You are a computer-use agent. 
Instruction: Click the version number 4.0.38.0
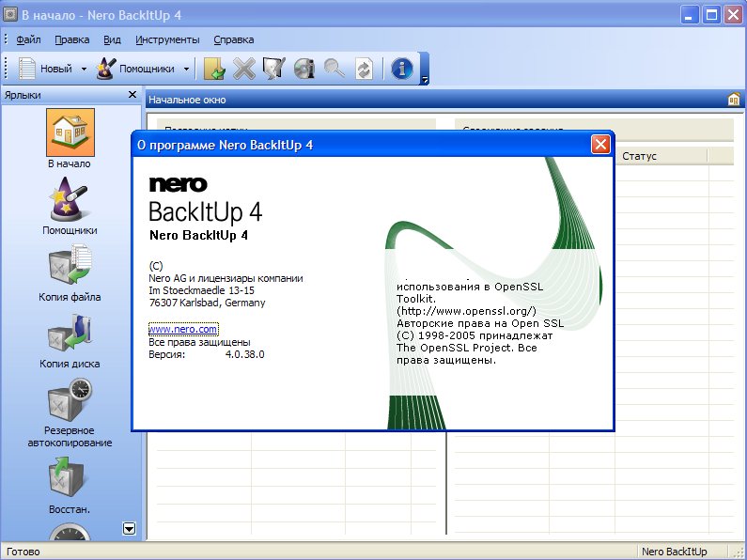(244, 354)
